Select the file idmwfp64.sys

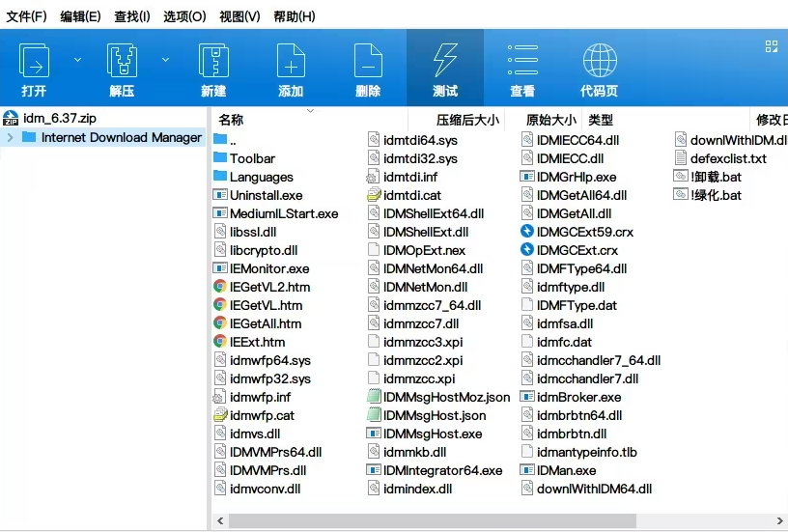(269, 360)
